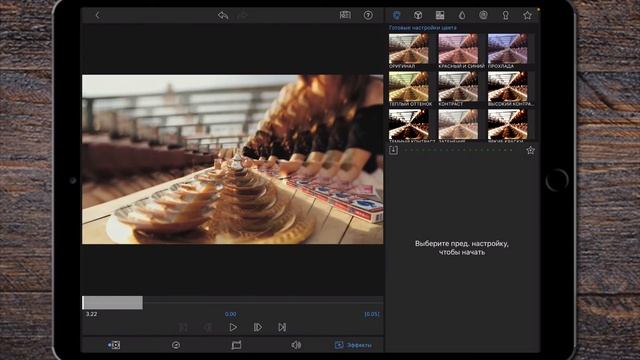Open the audio editor speaker tab
This screenshot has height=360, width=640.
pyautogui.click(x=296, y=345)
